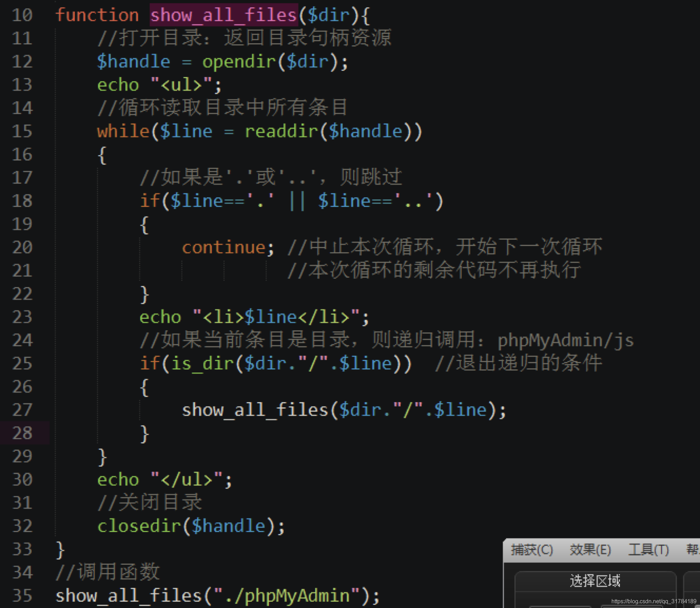Screen dimensions: 700x608
Task: Click the continue keyword on line 20
Action: (224, 248)
